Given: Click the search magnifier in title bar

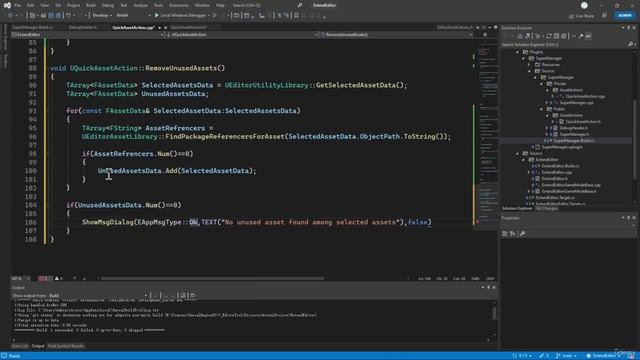Looking at the screenshot, I should pos(300,5).
